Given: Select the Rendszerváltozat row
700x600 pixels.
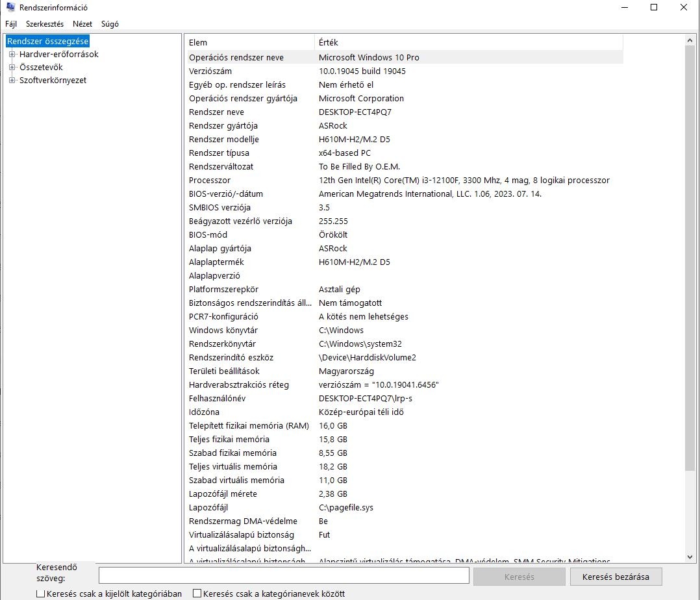Looking at the screenshot, I should tap(404, 166).
